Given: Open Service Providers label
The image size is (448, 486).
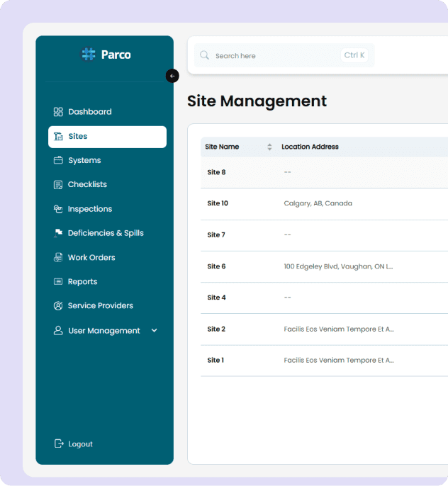Looking at the screenshot, I should pos(101,305).
